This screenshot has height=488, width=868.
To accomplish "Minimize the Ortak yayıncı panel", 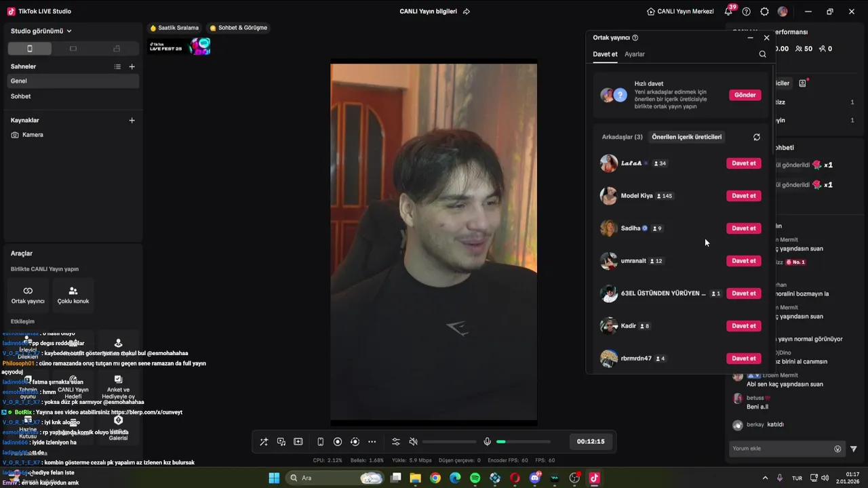I will 750,38.
